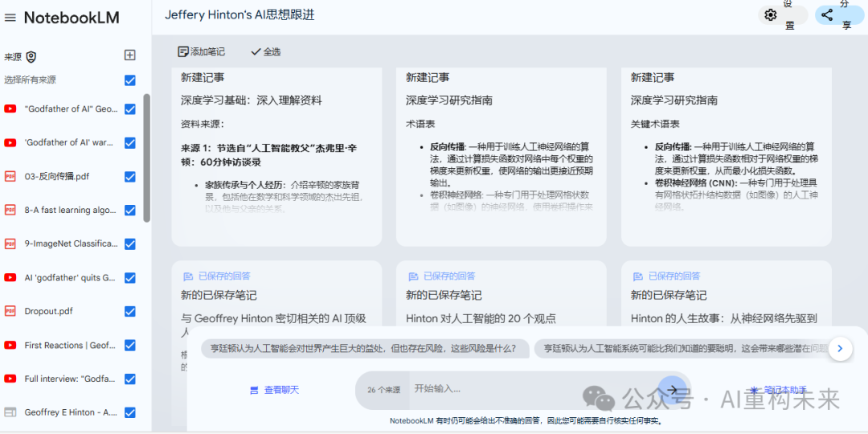
Task: Uncheck the "Godfather of AI" Geo... source
Action: 130,109
